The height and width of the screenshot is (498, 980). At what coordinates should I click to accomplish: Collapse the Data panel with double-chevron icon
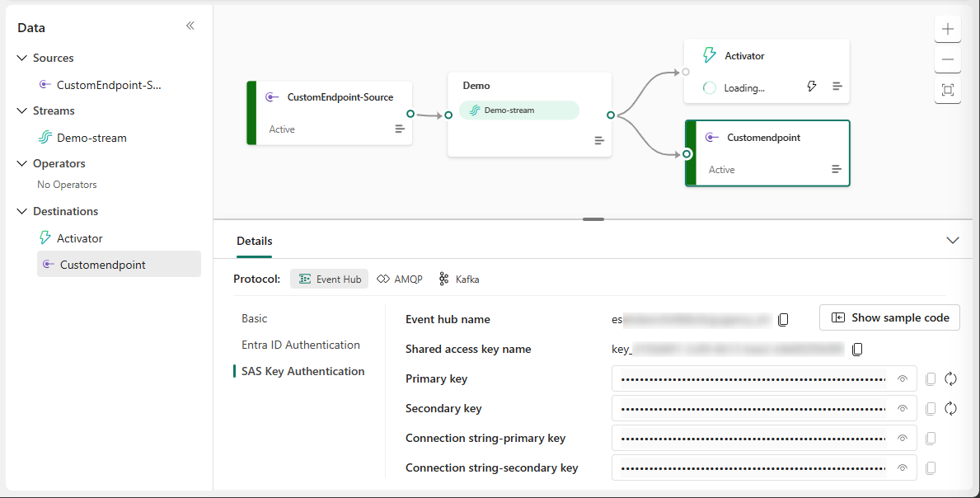190,26
